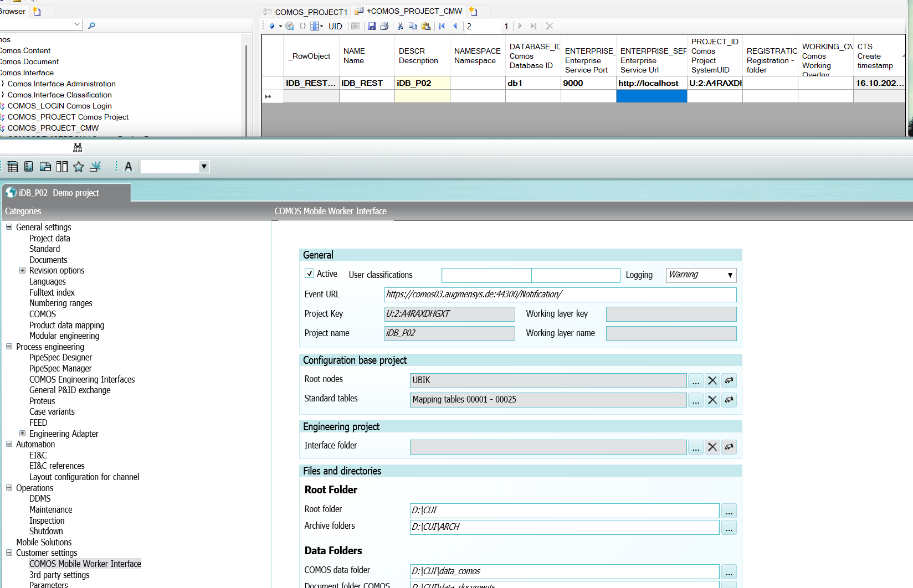The width and height of the screenshot is (913, 588).
Task: Click the Event URL input field
Action: [560, 295]
